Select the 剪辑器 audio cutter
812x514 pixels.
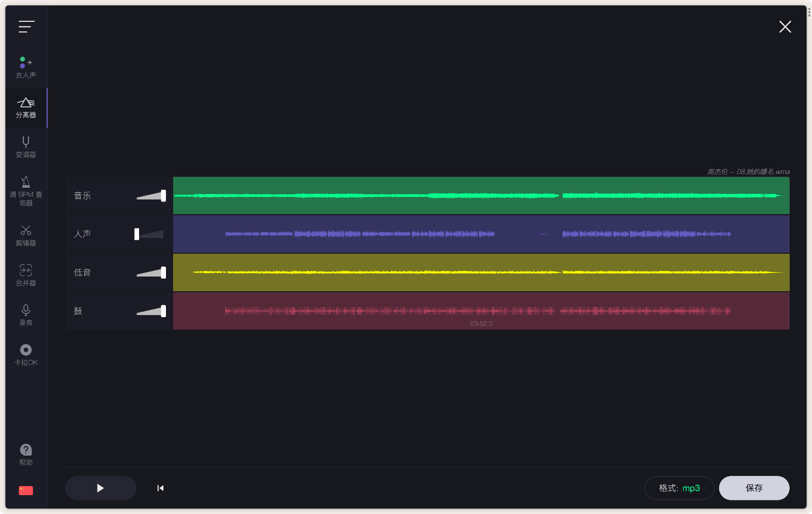tap(26, 234)
